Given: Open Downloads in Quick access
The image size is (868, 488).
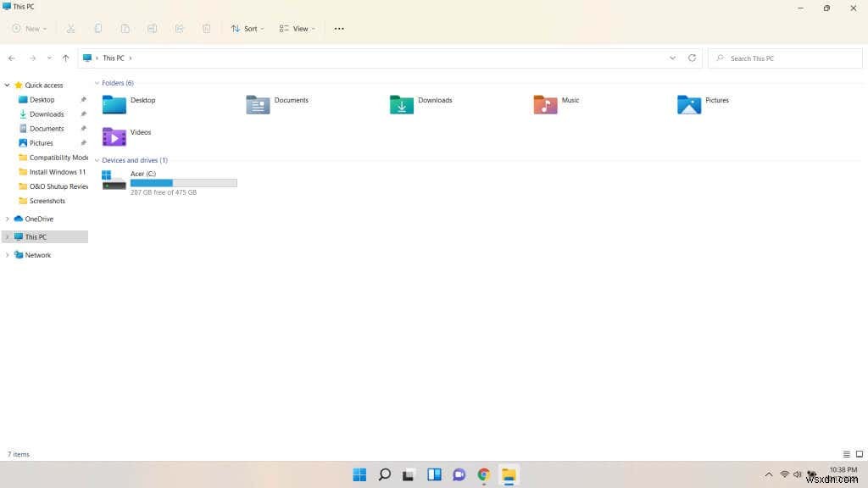Looking at the screenshot, I should point(47,114).
